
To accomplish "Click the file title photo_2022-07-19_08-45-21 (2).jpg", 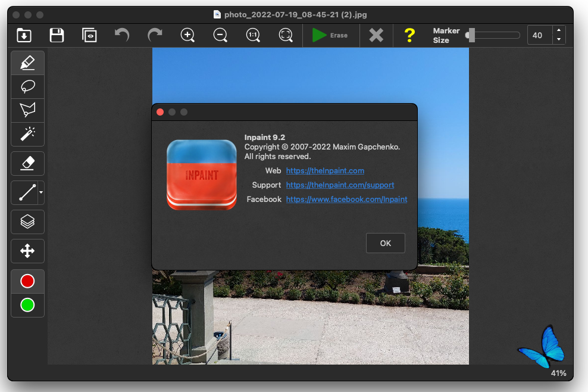I will (296, 15).
